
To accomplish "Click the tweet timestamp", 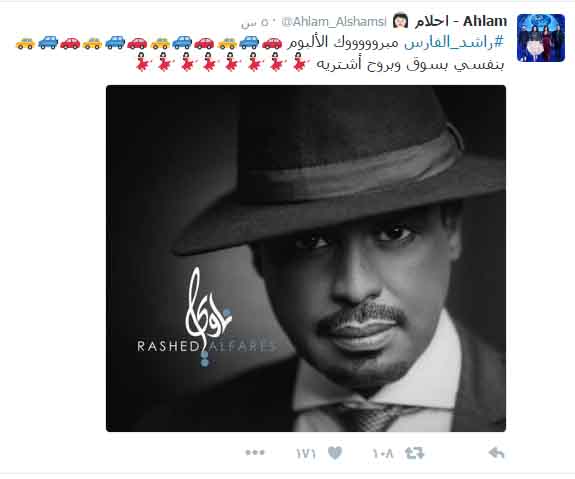I will coord(254,23).
